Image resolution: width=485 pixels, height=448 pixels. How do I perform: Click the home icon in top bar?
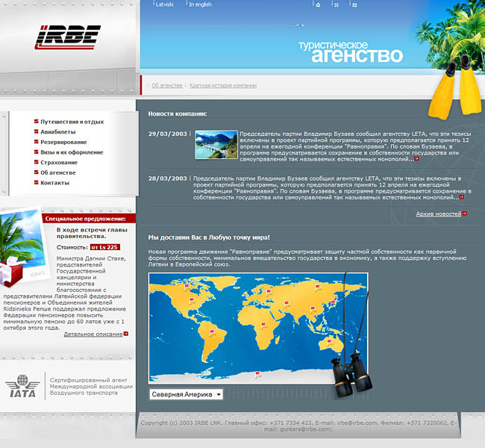tap(318, 4)
